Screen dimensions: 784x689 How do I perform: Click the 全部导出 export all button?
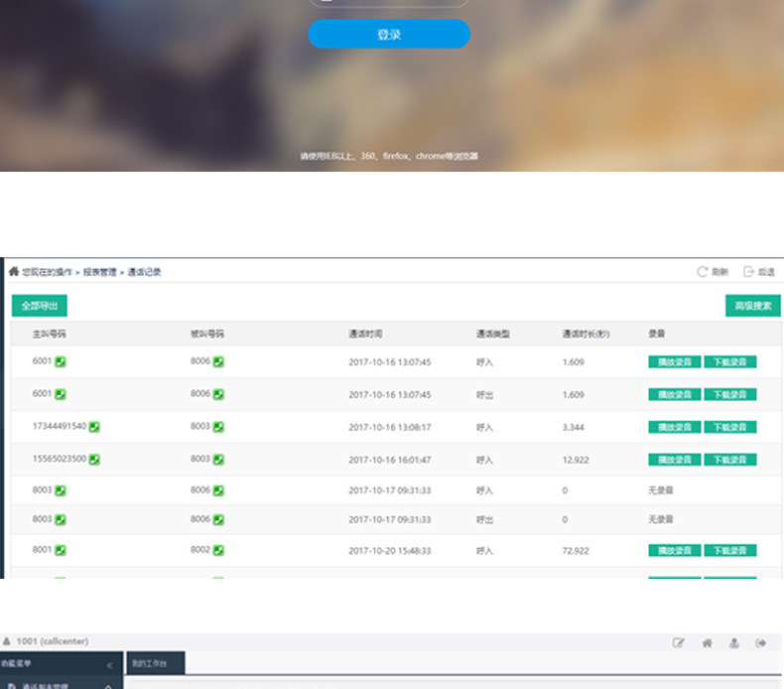[x=40, y=306]
